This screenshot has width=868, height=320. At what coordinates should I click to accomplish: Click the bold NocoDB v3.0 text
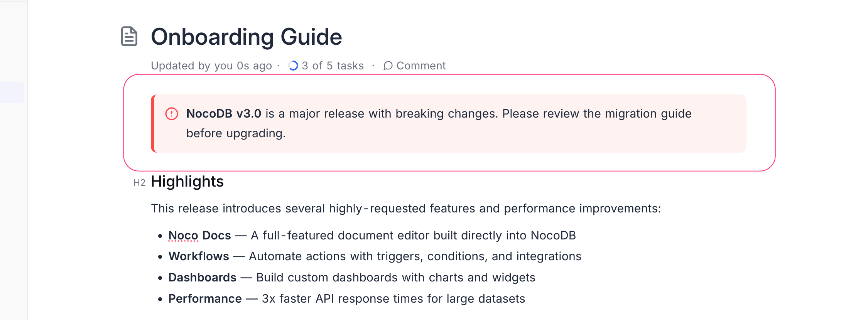click(x=223, y=114)
